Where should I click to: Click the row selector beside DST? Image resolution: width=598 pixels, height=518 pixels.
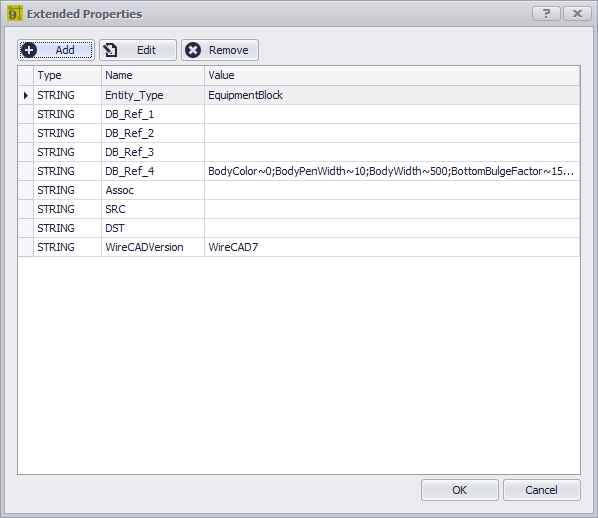(26, 228)
